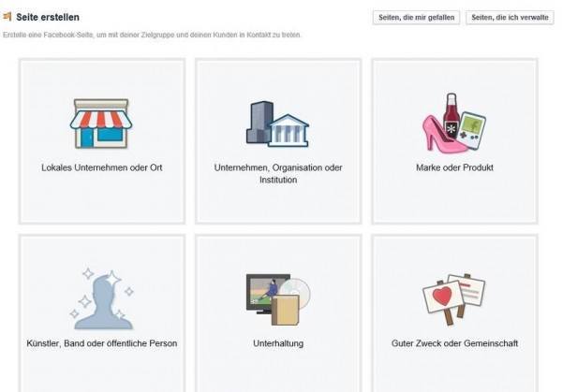Select the skyscraper and bank building icon

277,123
